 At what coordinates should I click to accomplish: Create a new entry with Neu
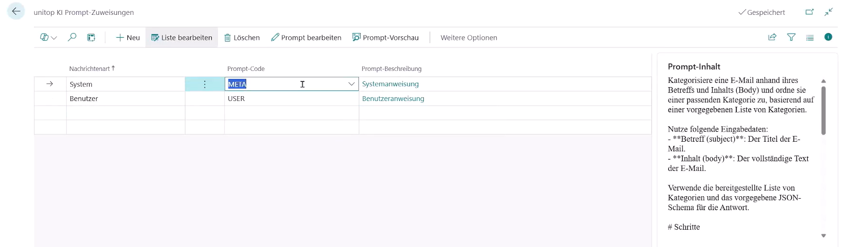click(128, 37)
